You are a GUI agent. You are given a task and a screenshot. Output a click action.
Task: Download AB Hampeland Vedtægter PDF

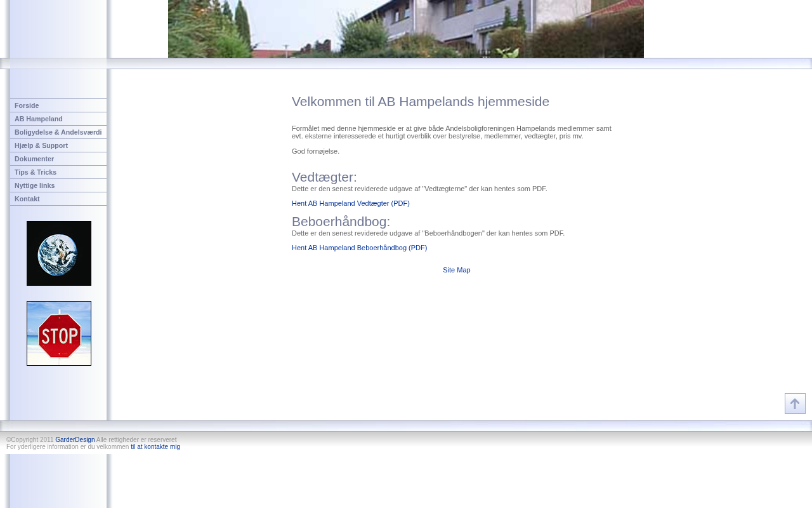coord(351,203)
